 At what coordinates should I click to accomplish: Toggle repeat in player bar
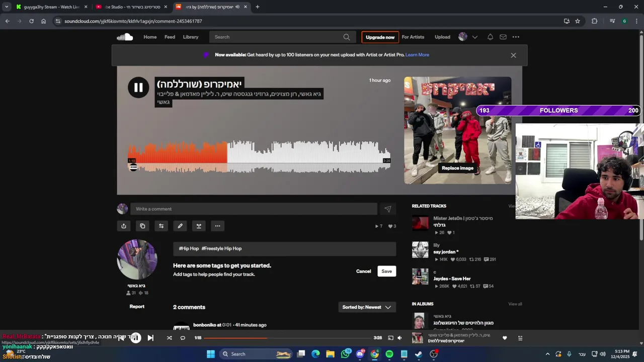[183, 338]
